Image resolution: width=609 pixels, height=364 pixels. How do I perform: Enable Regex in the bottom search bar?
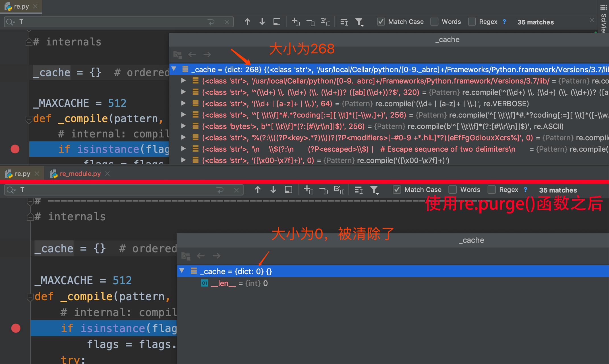point(492,190)
